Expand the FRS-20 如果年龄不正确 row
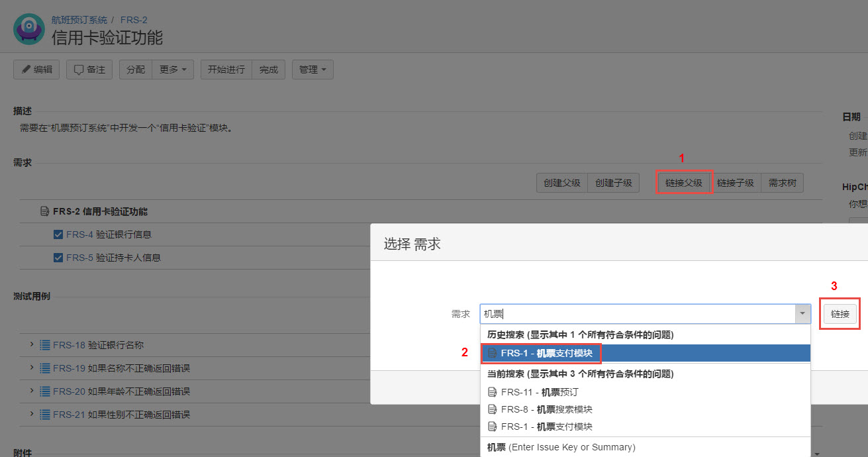The height and width of the screenshot is (457, 868). tap(32, 391)
